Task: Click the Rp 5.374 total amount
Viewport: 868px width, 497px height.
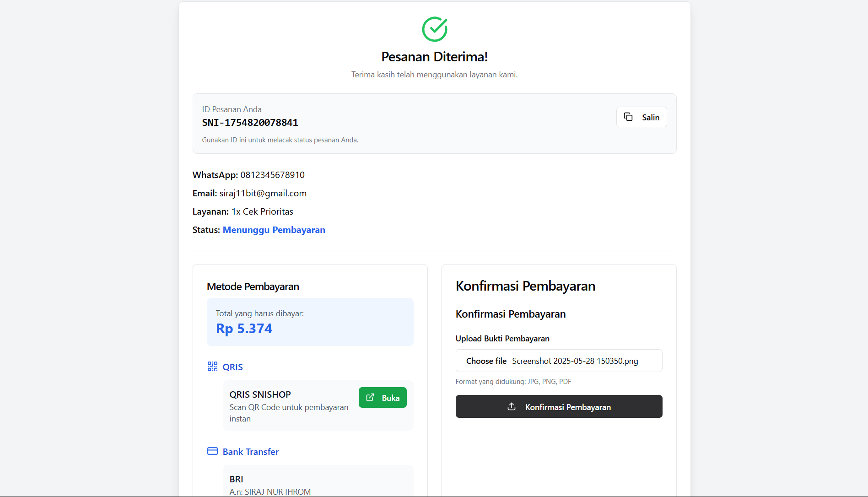Action: click(244, 329)
